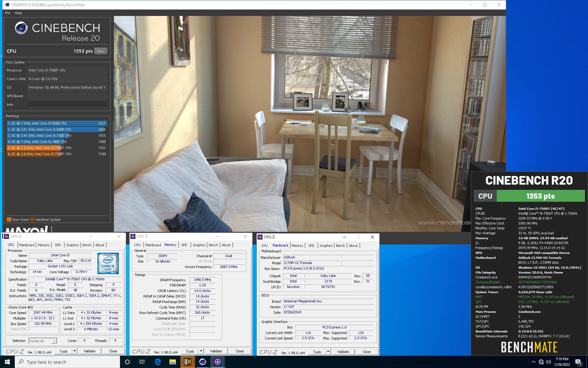Image resolution: width=588 pixels, height=368 pixels.
Task: Open the Cinebench File menu
Action: (x=8, y=13)
